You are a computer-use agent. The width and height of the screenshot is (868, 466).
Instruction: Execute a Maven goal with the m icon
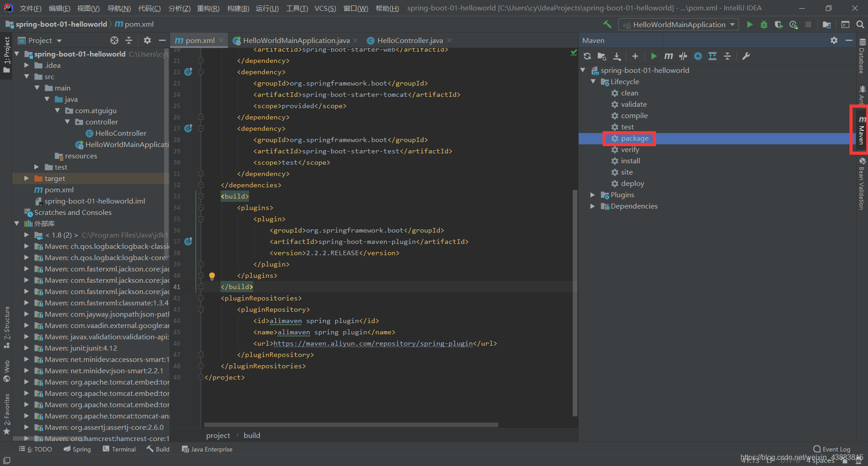coord(669,56)
